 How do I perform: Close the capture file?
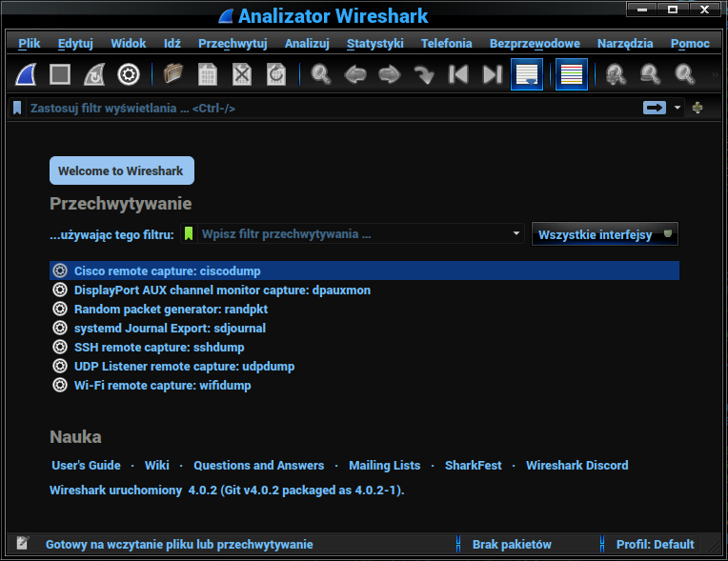pos(242,74)
